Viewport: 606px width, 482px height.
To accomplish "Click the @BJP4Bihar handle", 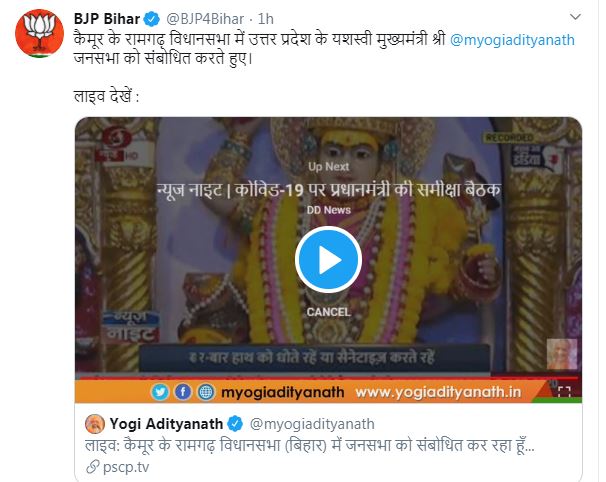I will [x=205, y=19].
